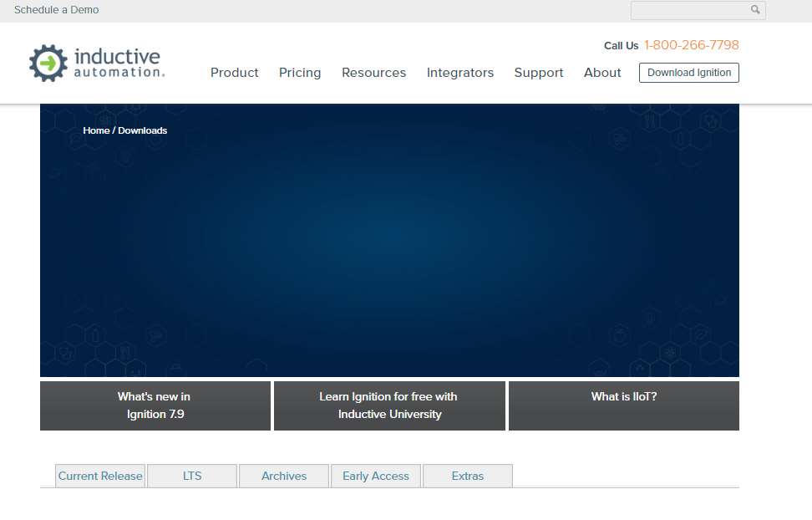Screen dimensions: 812x520
Task: Open the Pricing menu item
Action: point(300,73)
